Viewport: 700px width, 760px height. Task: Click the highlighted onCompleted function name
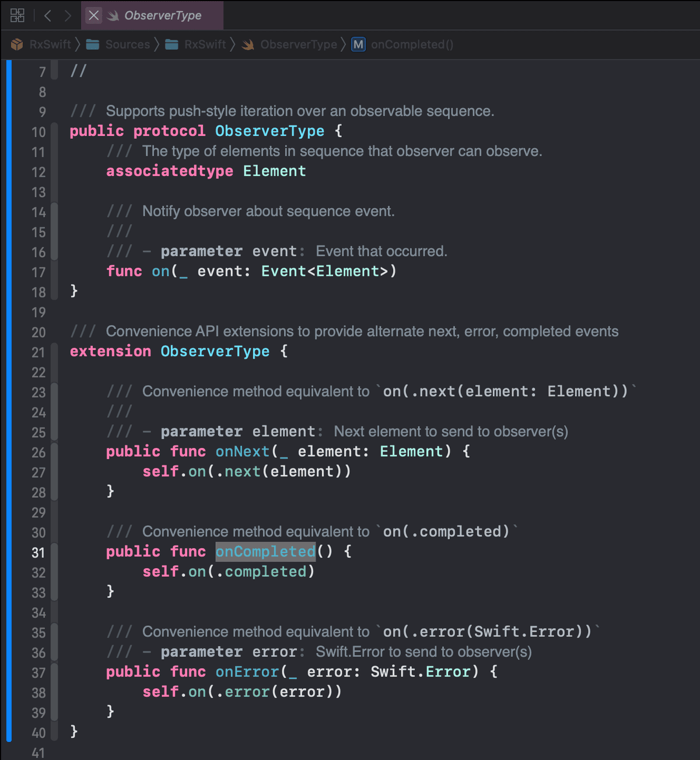point(265,551)
